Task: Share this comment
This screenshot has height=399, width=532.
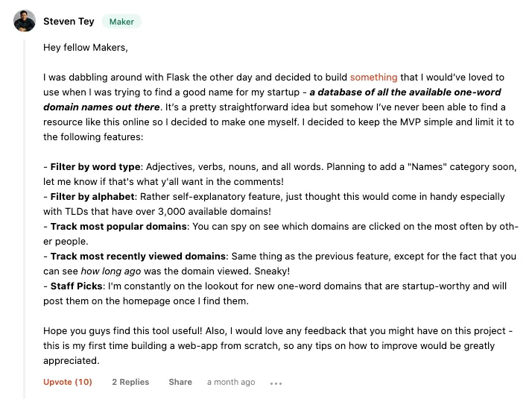Action: (180, 382)
